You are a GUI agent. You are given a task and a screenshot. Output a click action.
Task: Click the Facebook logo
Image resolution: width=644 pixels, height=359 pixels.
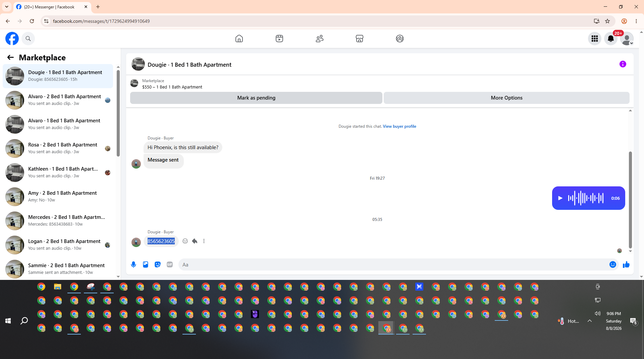(12, 39)
